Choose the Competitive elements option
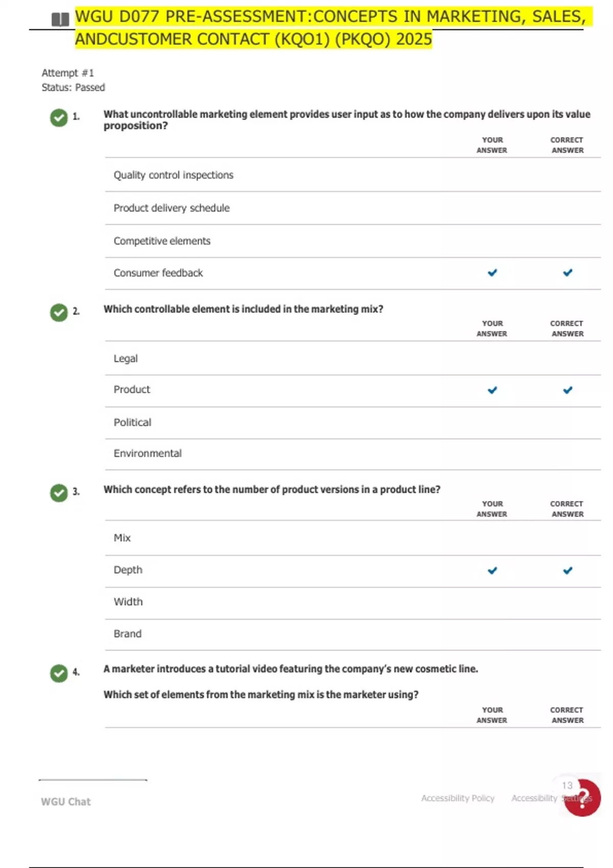The image size is (613, 868). coord(162,241)
